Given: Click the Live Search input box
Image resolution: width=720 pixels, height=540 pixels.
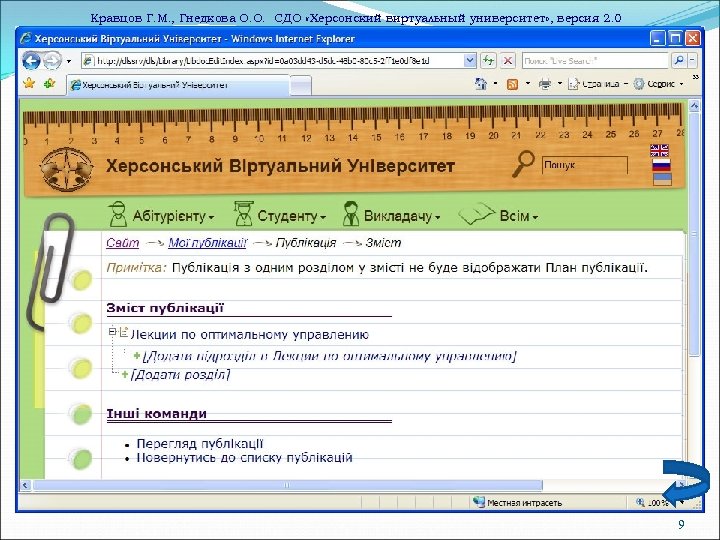Looking at the screenshot, I should (x=595, y=61).
